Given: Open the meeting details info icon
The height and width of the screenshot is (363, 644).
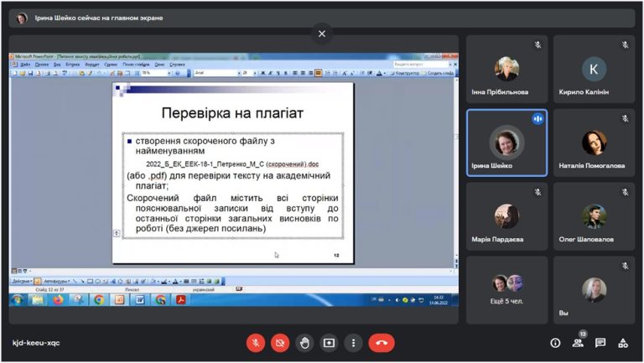Looking at the screenshot, I should (x=555, y=343).
